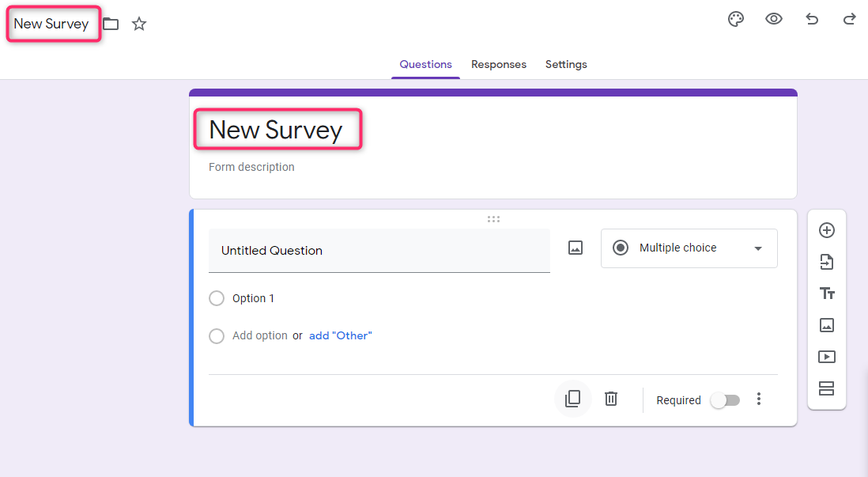Open the question's three-dot more options

coord(758,399)
